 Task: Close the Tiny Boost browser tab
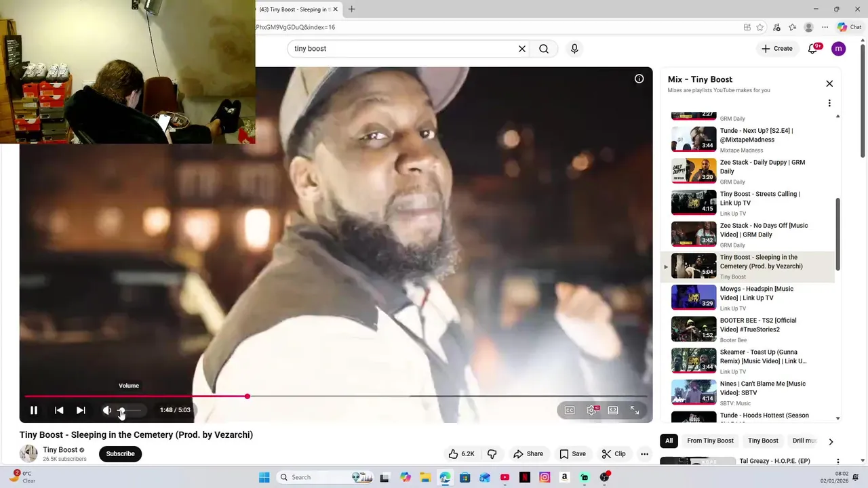335,9
